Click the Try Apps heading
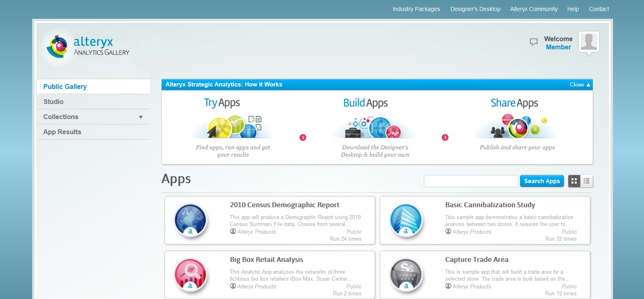 (222, 103)
